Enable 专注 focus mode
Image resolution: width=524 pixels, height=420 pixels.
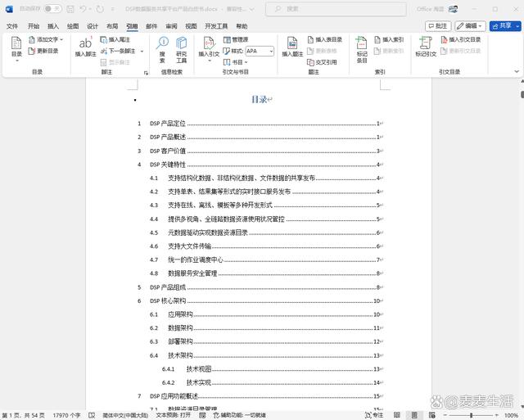pos(374,415)
